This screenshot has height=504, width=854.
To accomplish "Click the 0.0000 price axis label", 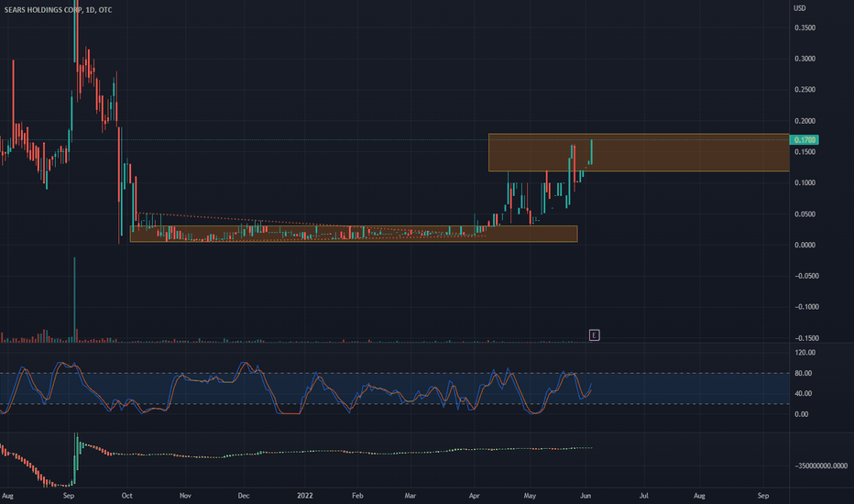I will coord(805,246).
